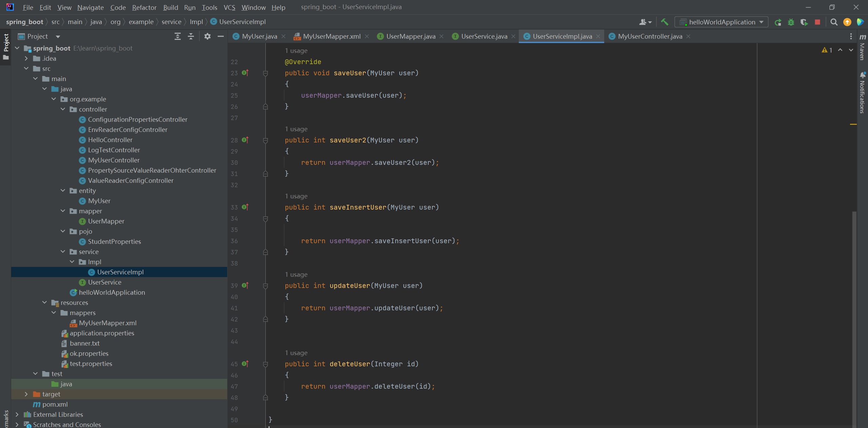Viewport: 868px width, 428px height.
Task: Toggle fold marker at saveInsertUser method
Action: 265,219
